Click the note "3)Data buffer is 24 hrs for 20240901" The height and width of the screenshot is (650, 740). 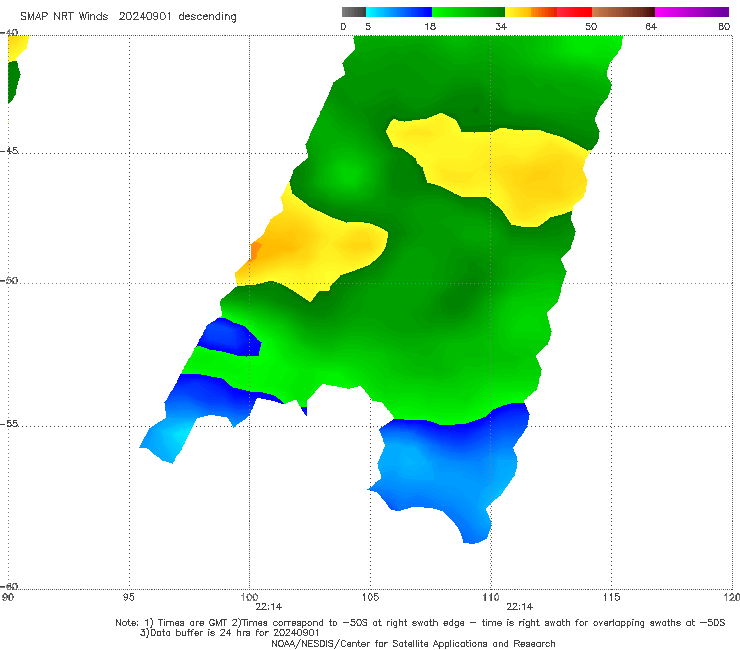[230, 633]
